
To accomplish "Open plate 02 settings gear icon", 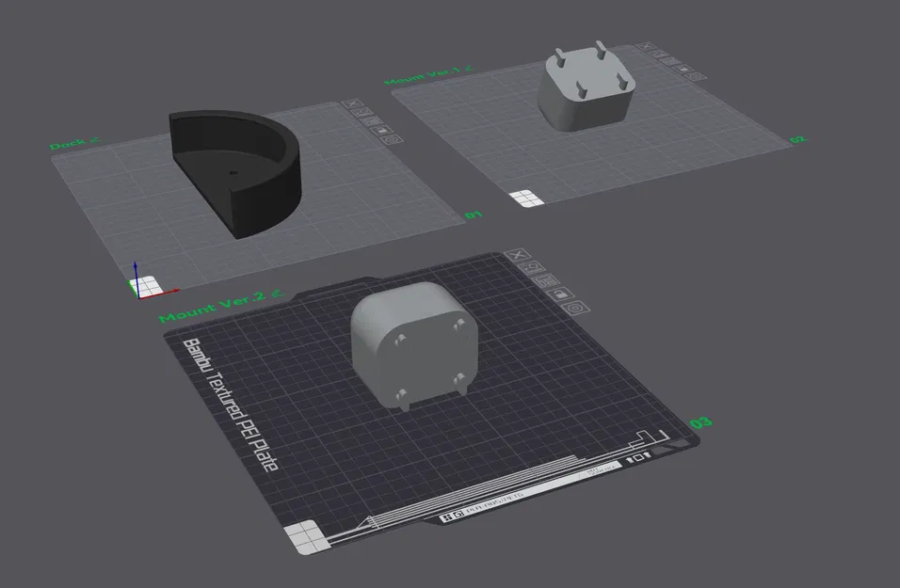I will [695, 76].
